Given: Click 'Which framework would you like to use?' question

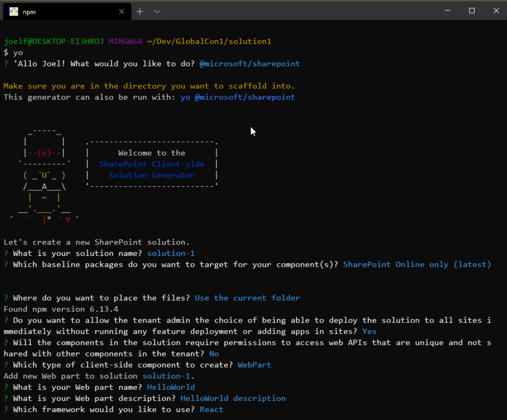Looking at the screenshot, I should pos(104,409).
